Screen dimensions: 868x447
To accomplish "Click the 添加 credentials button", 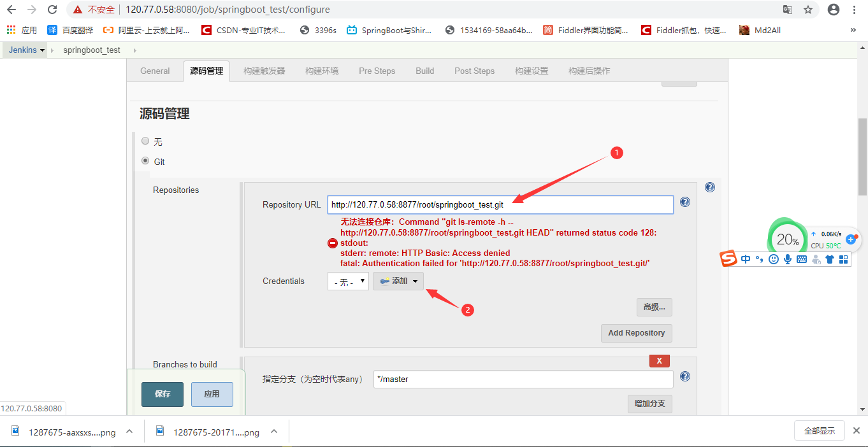I will 398,281.
